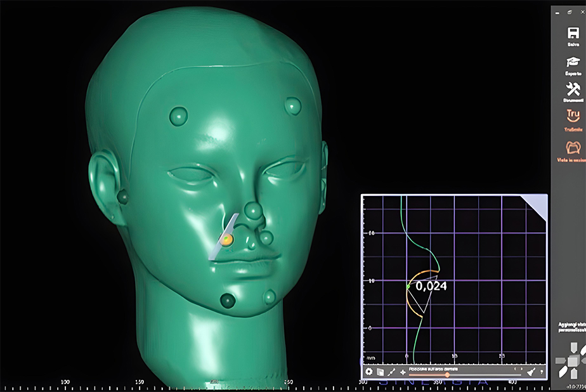Select the dark sphere marker on chin
Image resolution: width=586 pixels, height=392 pixels.
228,301
